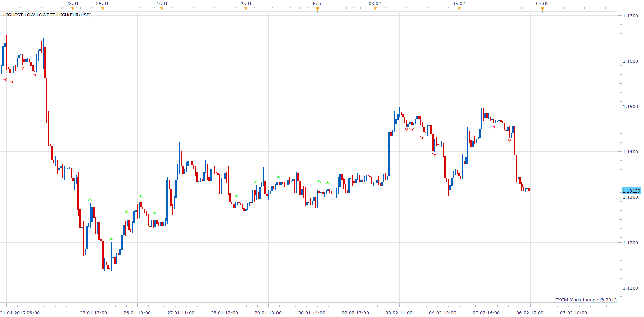Click the 1,1100 price axis label
Viewport: 644px width, 317px height.
[630, 288]
